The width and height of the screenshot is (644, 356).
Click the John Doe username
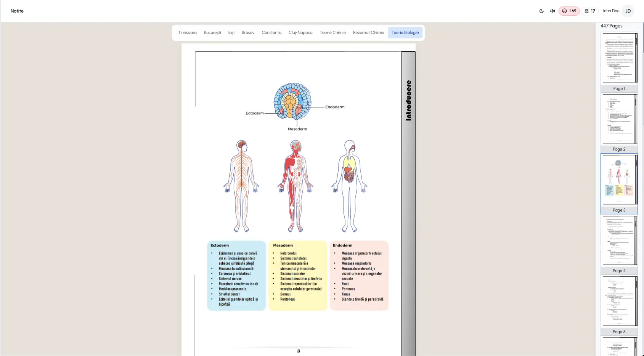click(611, 11)
